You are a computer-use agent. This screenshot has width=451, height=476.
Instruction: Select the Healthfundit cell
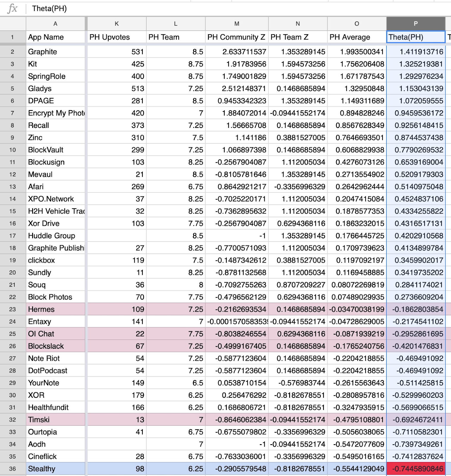coord(56,407)
